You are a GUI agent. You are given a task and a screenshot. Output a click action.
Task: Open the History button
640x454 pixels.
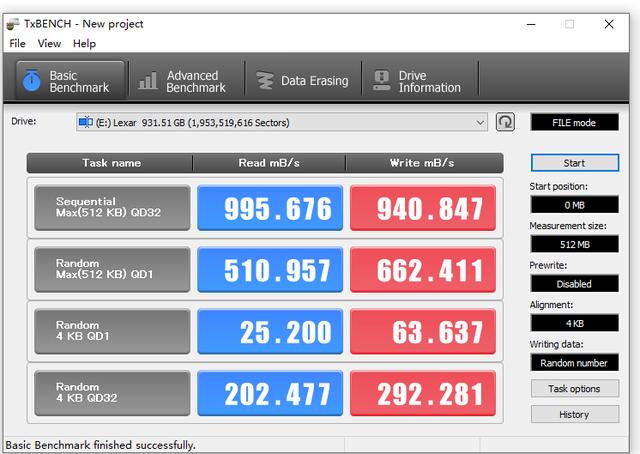click(574, 414)
